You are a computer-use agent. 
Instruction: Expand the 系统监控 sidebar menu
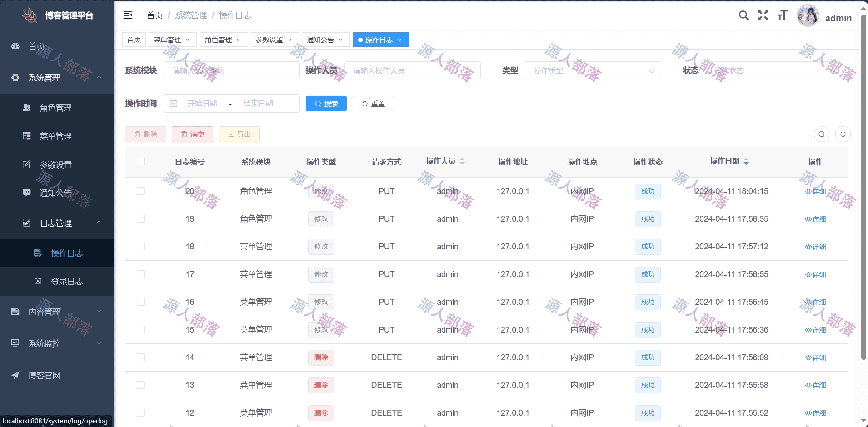pos(56,343)
